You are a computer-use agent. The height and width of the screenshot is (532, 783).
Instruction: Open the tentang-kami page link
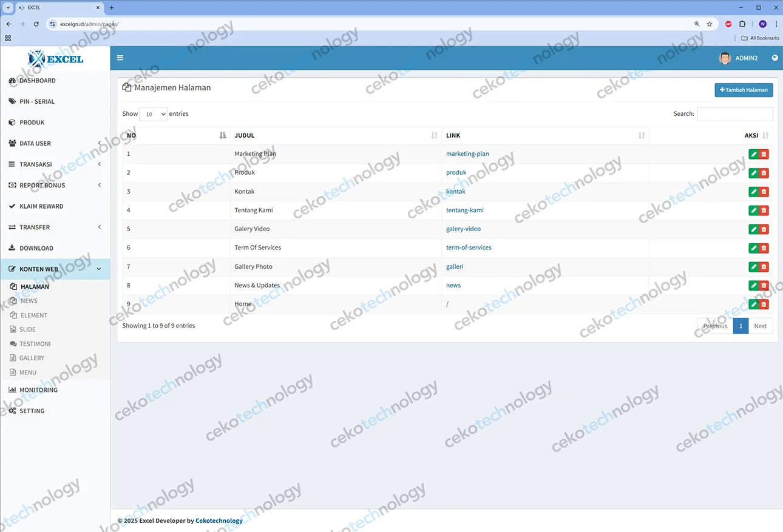coord(464,210)
